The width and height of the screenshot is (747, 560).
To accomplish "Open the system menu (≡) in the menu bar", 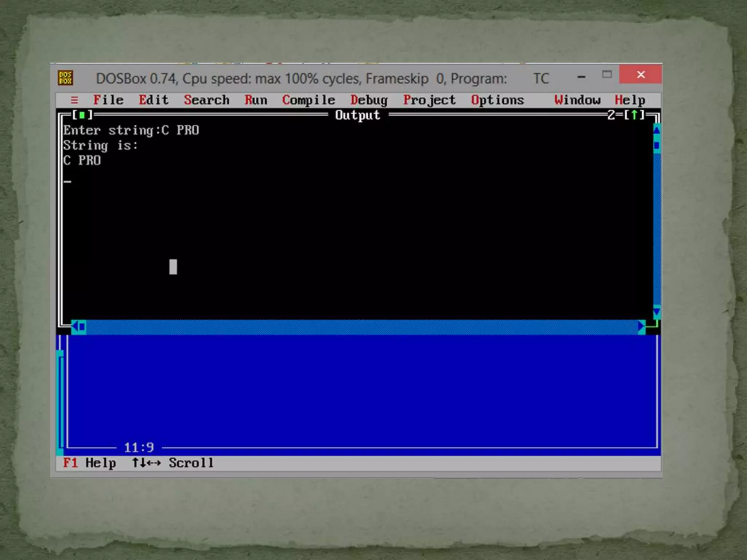I will (x=74, y=100).
